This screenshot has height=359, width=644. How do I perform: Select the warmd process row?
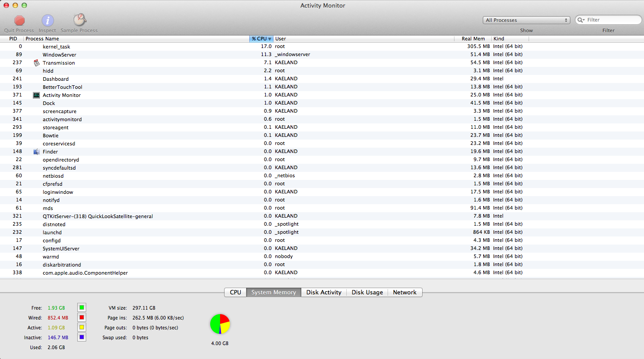coord(322,257)
